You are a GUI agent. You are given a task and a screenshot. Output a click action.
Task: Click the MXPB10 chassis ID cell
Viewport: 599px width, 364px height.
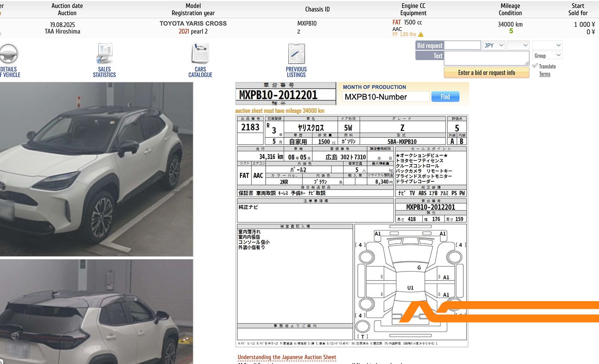(x=307, y=24)
